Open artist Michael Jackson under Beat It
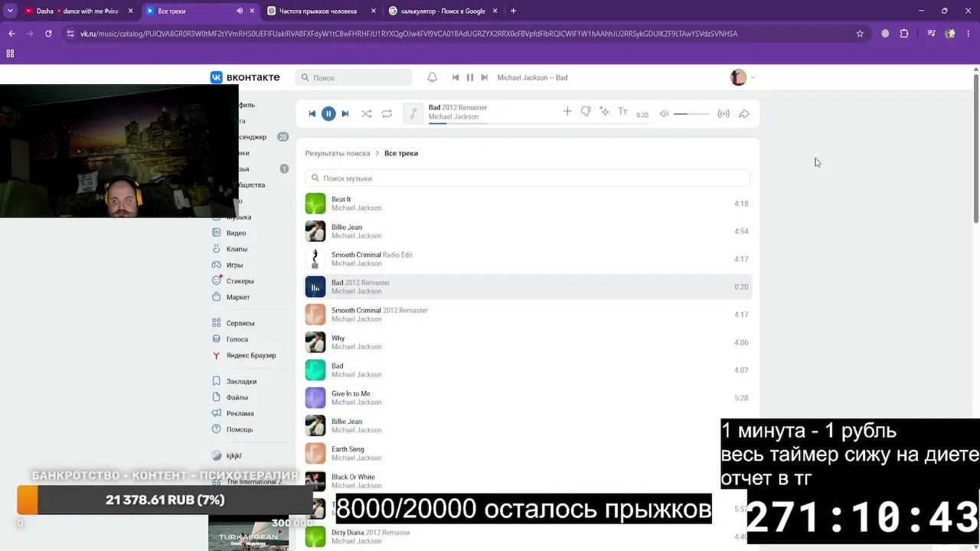 (357, 208)
